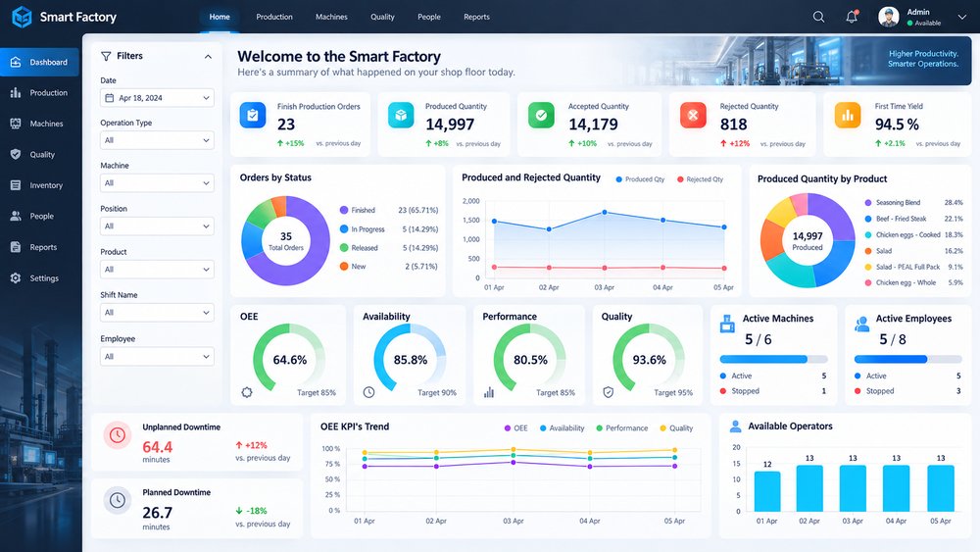Click 03 Apr produced quantity data point

pos(605,213)
